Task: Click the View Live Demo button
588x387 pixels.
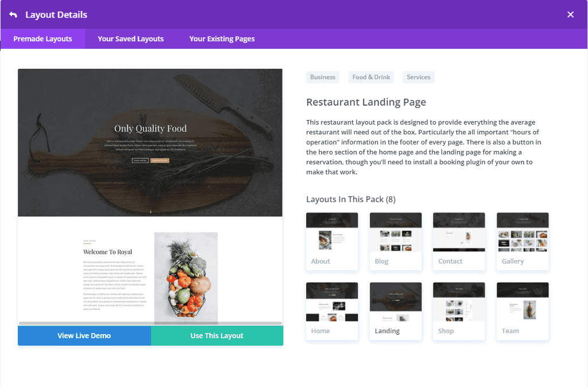Action: tap(84, 336)
